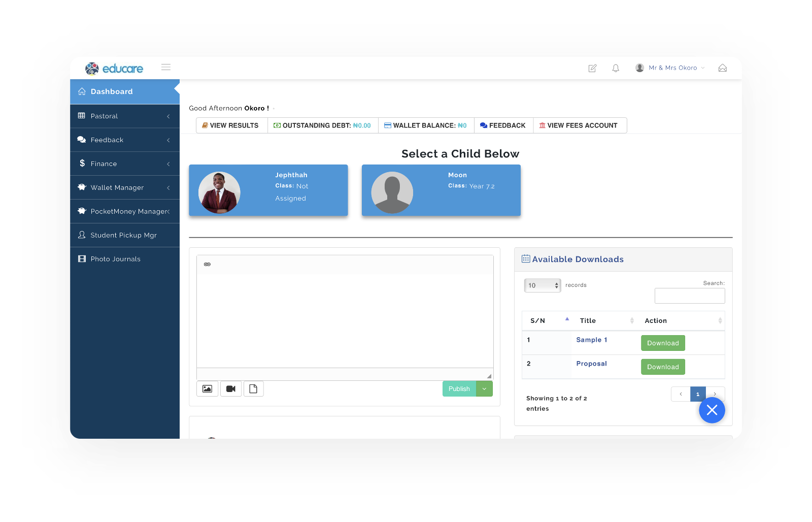Click the VIEW RESULTS button
This screenshot has width=812, height=522.
tap(231, 125)
